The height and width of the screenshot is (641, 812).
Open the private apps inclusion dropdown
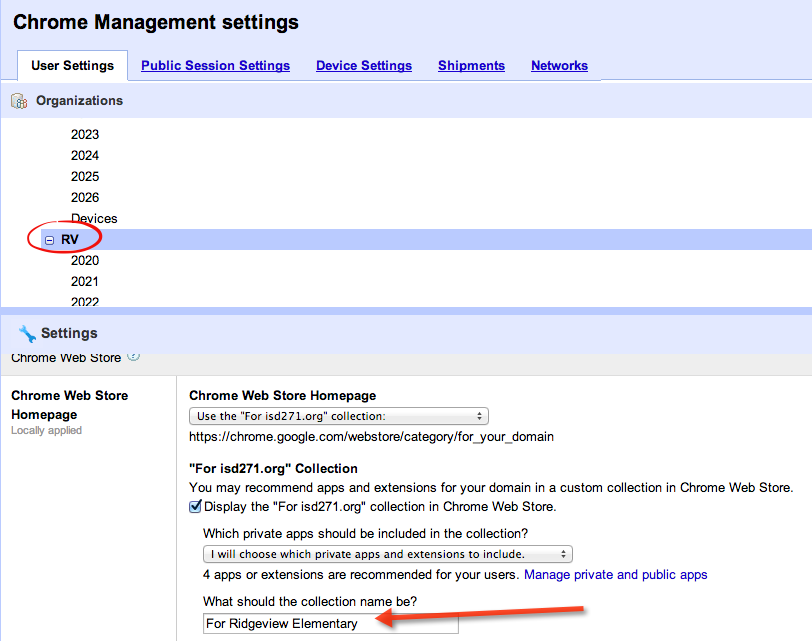pyautogui.click(x=387, y=554)
